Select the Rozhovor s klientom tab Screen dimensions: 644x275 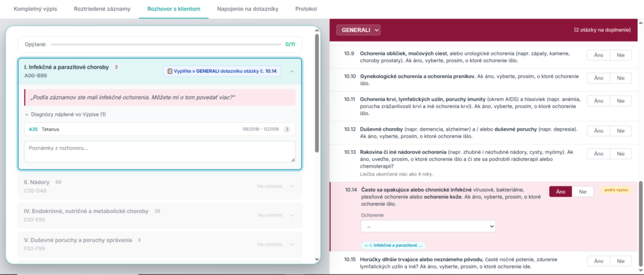pos(174,9)
